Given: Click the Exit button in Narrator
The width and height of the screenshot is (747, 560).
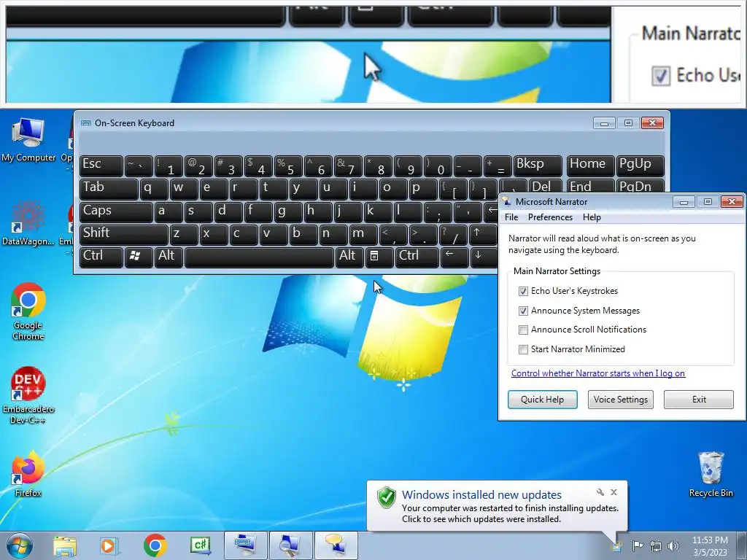Looking at the screenshot, I should (x=699, y=400).
